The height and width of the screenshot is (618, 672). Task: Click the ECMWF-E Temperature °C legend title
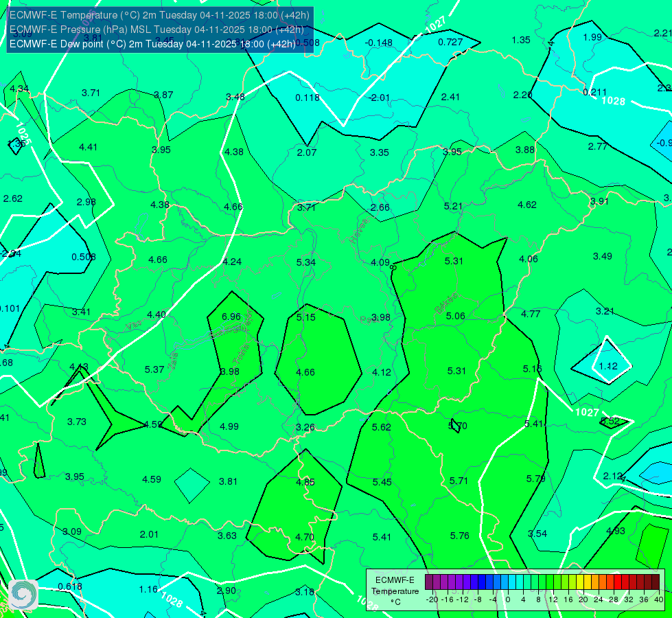[x=395, y=591]
